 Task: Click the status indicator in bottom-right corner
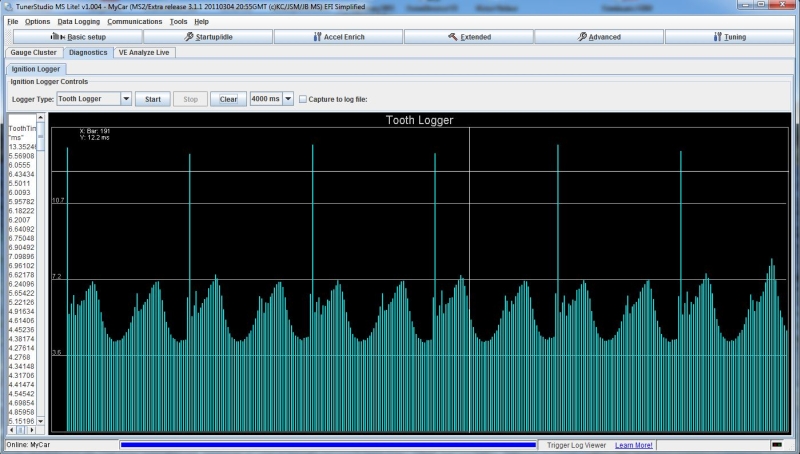(x=777, y=444)
